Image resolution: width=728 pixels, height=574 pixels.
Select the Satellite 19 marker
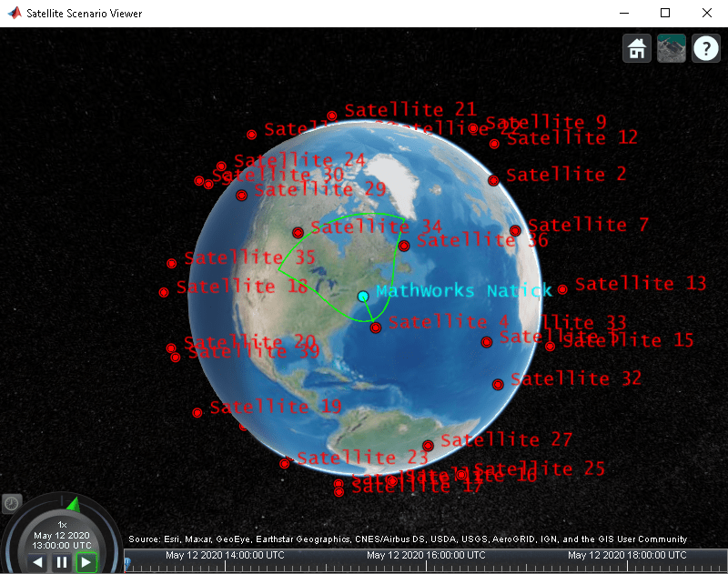[197, 412]
